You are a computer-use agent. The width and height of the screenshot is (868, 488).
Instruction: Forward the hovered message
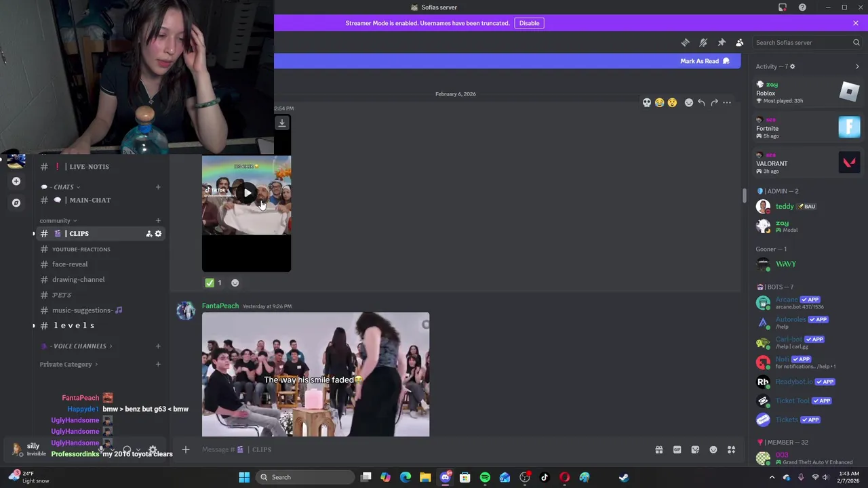[x=714, y=102]
